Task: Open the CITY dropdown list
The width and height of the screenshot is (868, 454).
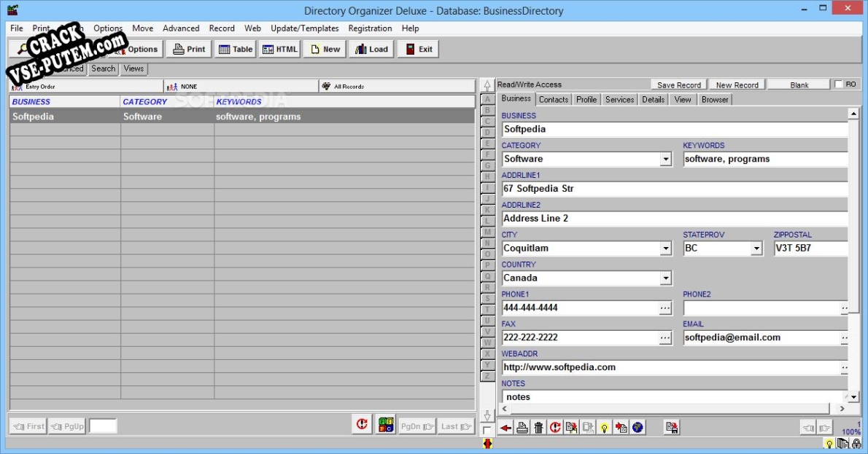Action: tap(665, 248)
